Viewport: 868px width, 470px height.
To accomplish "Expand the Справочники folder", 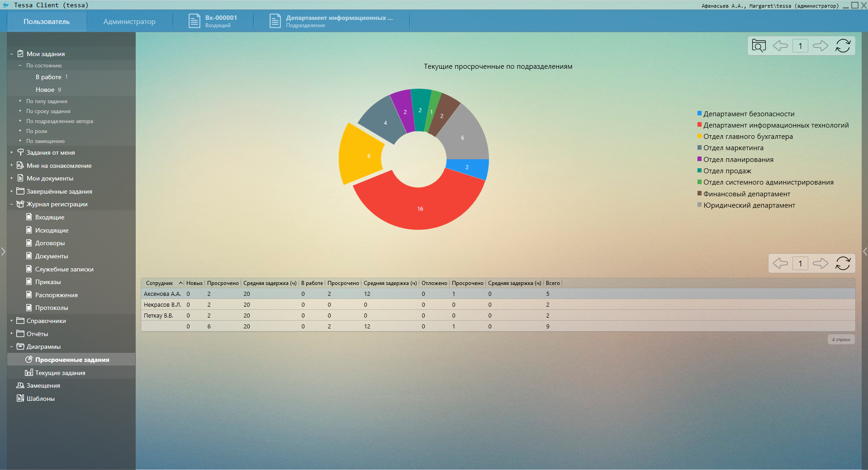I will (11, 321).
